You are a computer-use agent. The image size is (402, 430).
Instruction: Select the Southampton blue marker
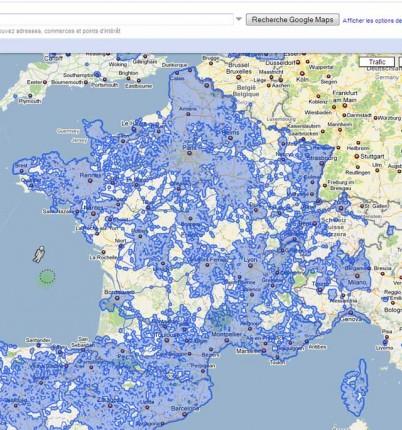[97, 74]
